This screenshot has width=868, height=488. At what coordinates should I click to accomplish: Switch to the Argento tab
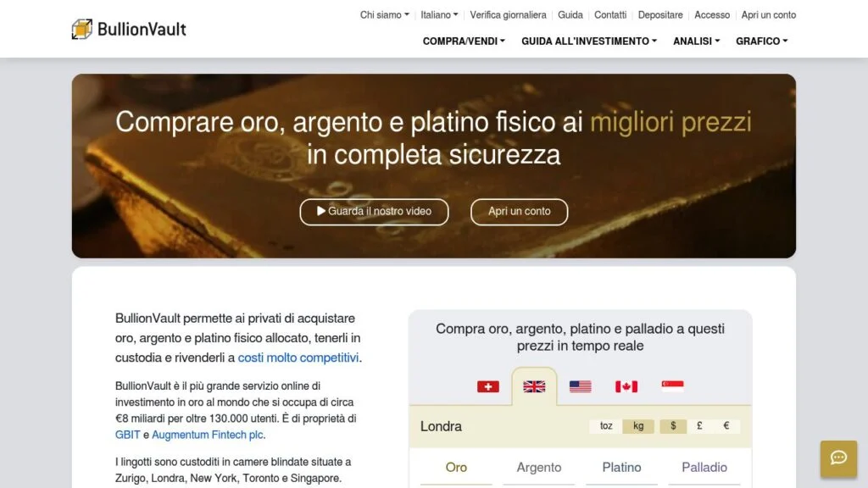pos(538,468)
